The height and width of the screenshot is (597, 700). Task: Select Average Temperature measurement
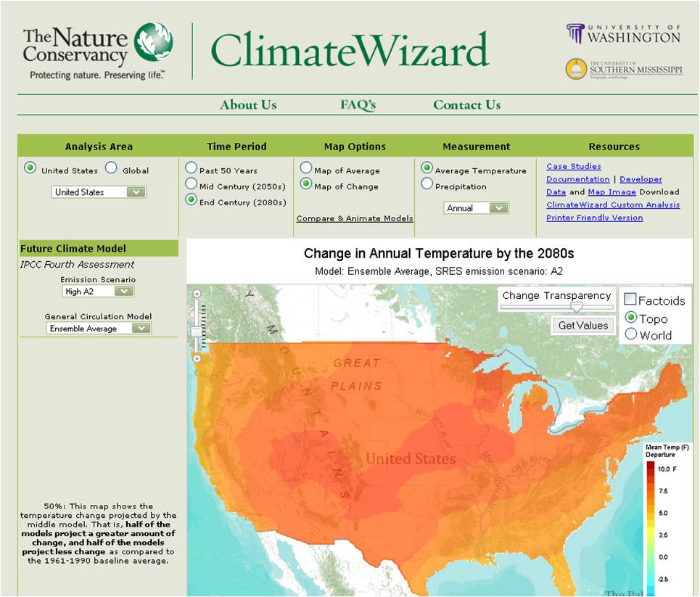[x=427, y=168]
